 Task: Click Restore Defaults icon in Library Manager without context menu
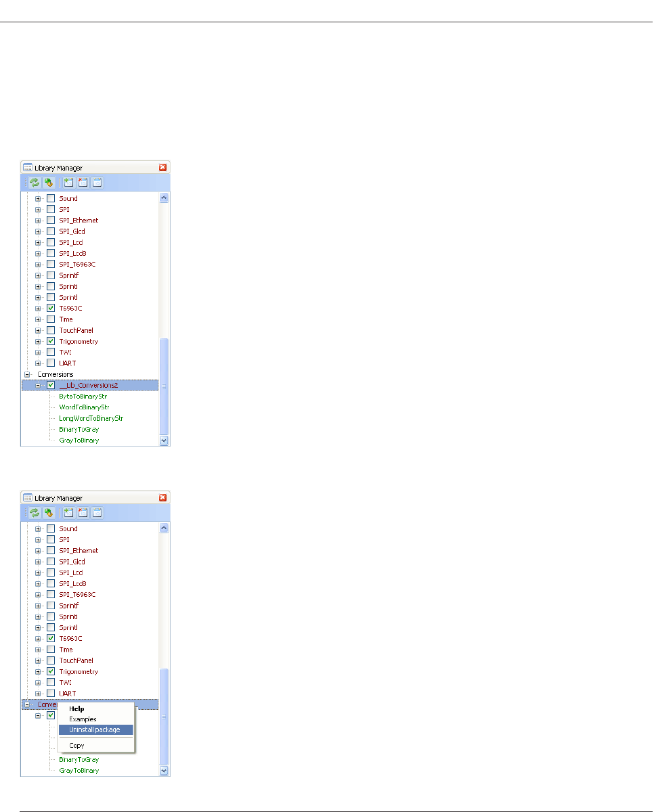[x=97, y=183]
